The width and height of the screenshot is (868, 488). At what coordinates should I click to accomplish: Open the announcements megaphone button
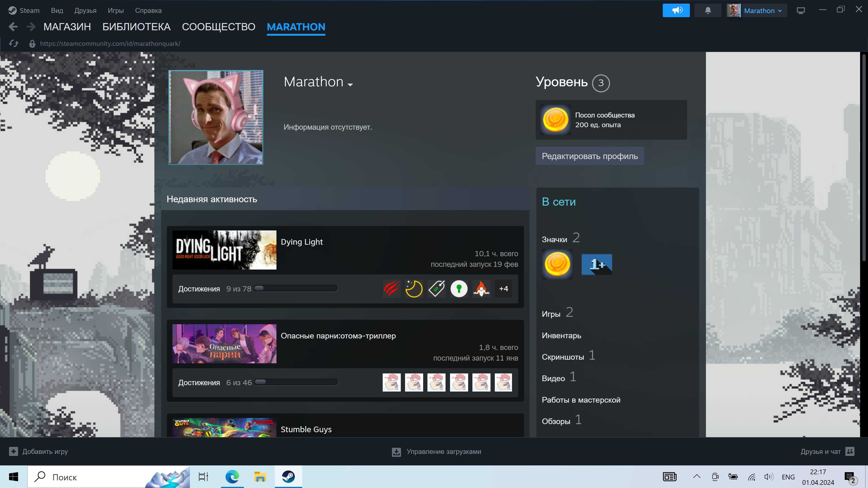676,10
